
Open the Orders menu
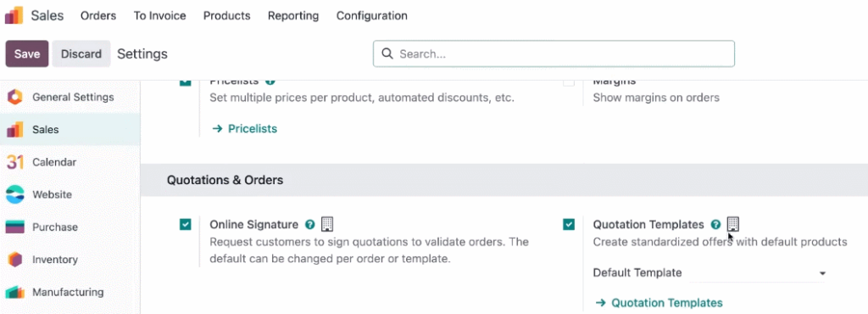pyautogui.click(x=98, y=16)
